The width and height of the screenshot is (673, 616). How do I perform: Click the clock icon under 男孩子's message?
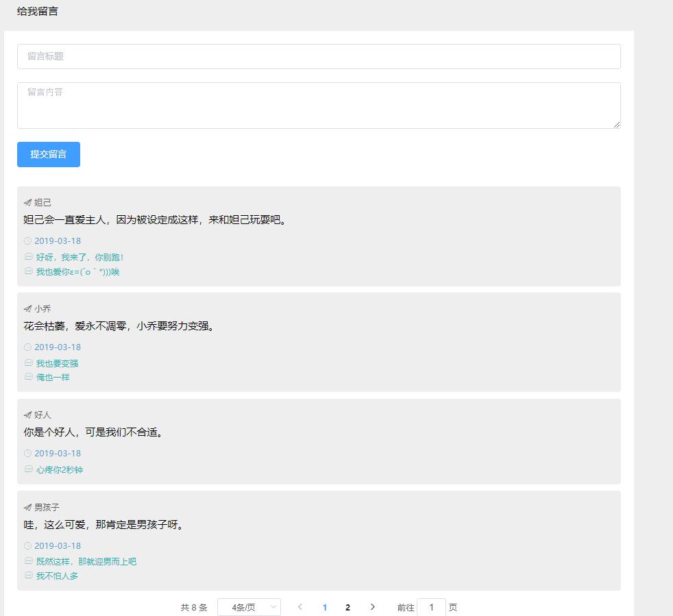[27, 545]
